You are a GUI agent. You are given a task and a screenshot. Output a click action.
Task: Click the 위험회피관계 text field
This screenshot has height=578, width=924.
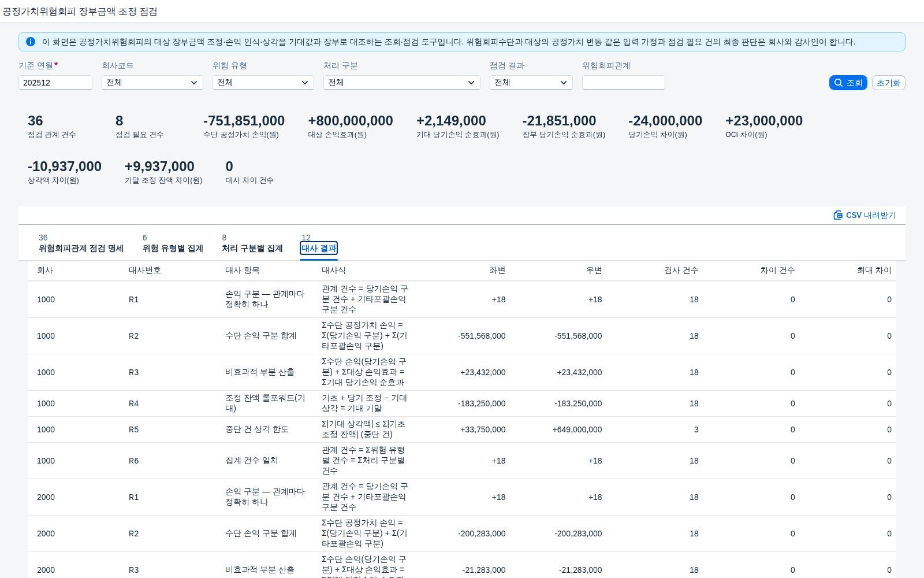[624, 83]
